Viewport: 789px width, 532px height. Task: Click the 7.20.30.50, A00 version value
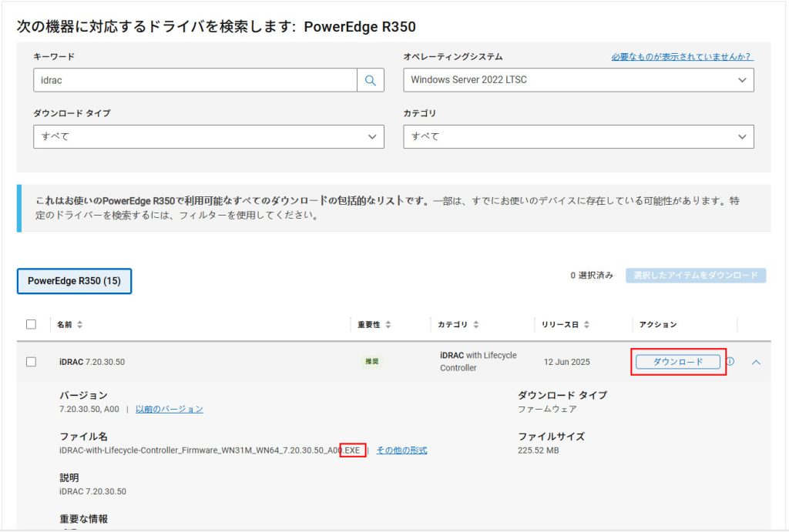point(89,410)
